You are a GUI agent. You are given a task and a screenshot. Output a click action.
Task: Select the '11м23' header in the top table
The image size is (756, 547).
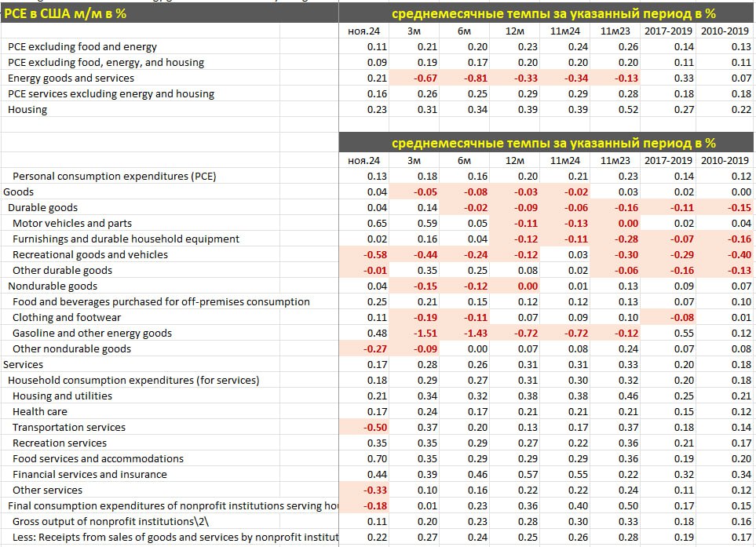[615, 31]
